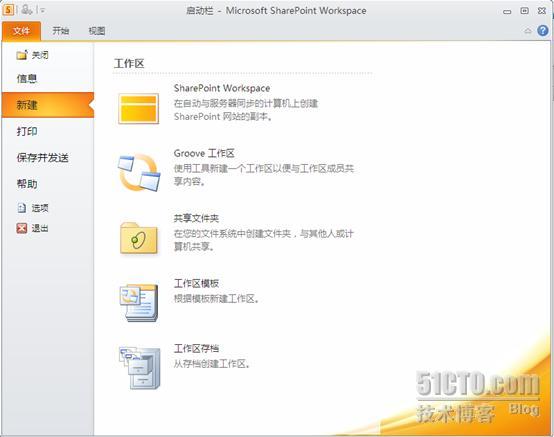The image size is (554, 437).
Task: Choose 工作区存档 title text
Action: [196, 348]
